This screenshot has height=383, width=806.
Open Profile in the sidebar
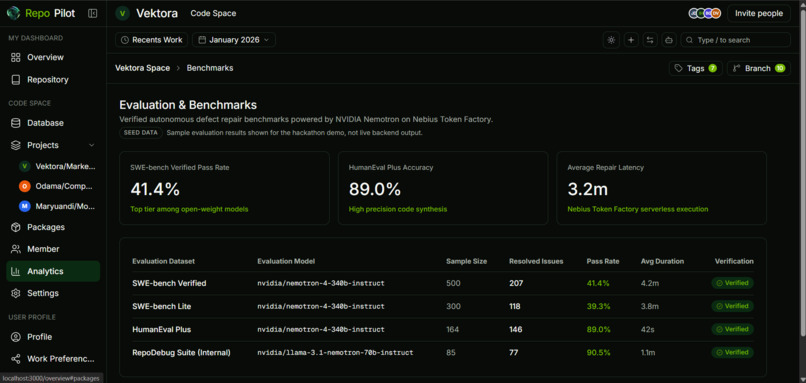53,337
